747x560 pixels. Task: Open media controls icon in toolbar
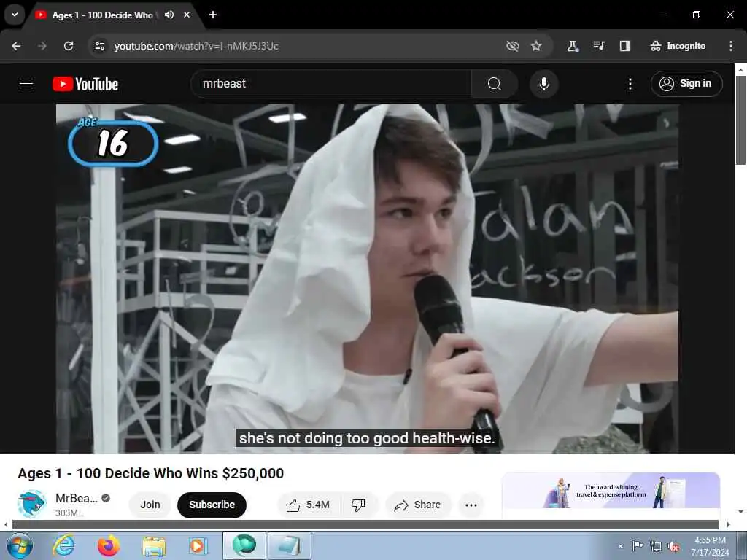pos(599,46)
